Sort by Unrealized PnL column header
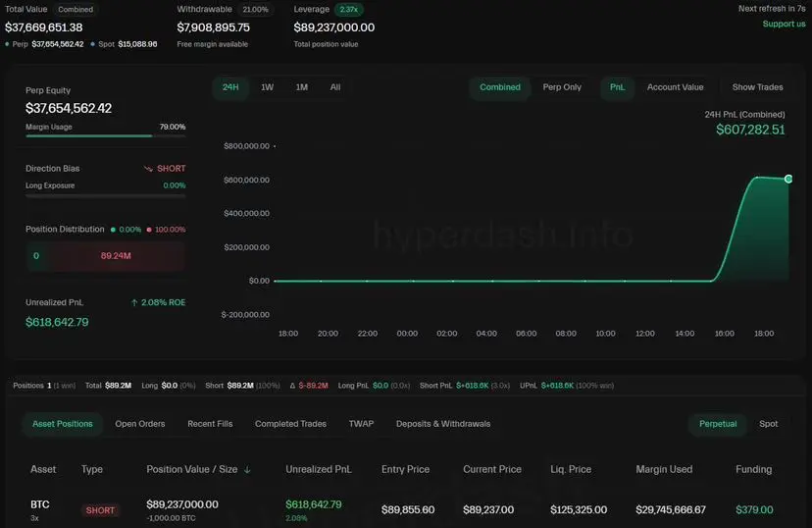The height and width of the screenshot is (528, 812). point(319,469)
